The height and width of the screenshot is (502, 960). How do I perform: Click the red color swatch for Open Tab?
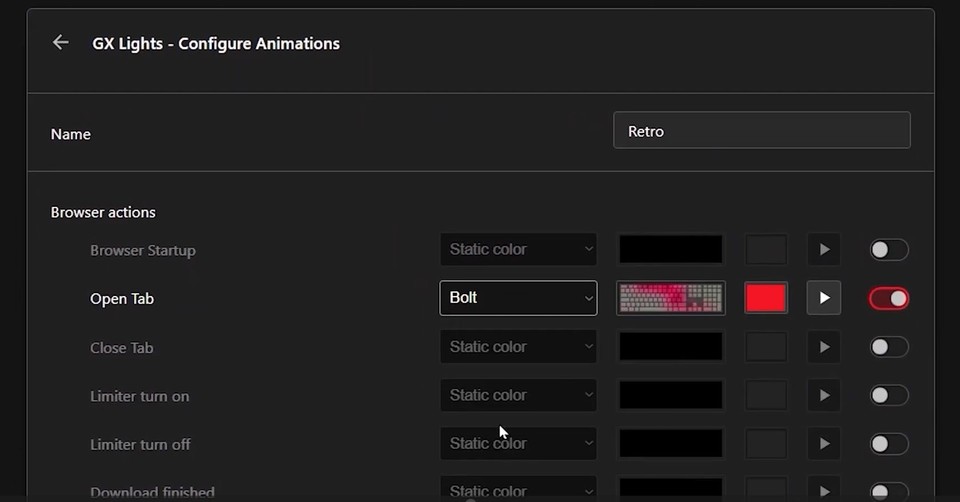(766, 298)
